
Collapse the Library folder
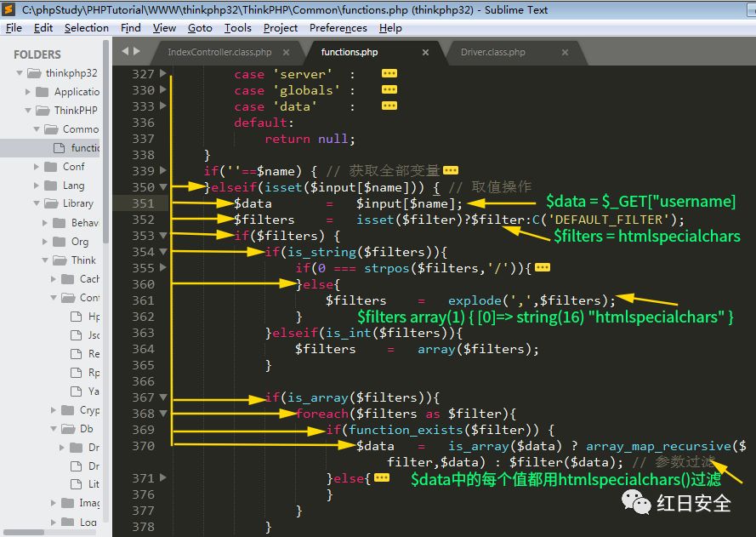[37, 203]
